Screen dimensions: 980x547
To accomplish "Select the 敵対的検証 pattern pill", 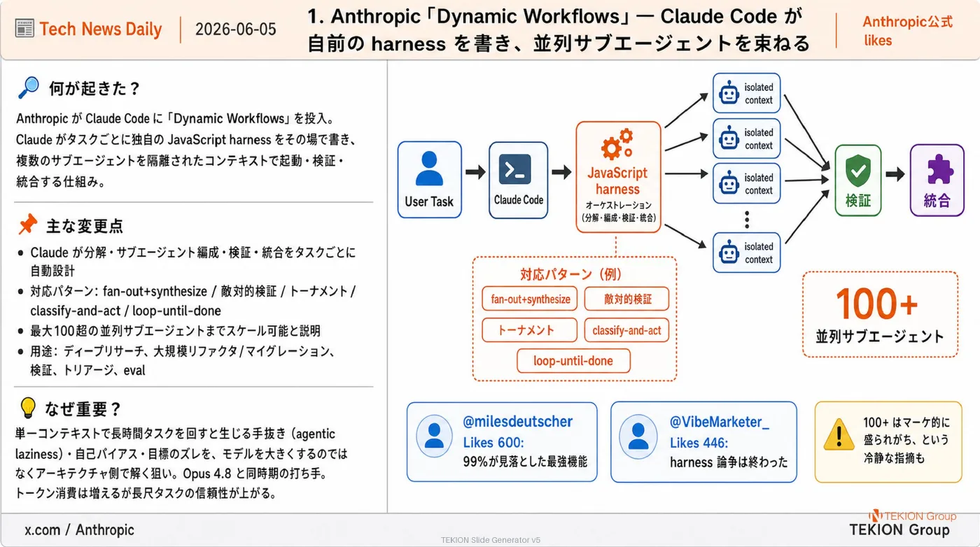I will [x=627, y=299].
